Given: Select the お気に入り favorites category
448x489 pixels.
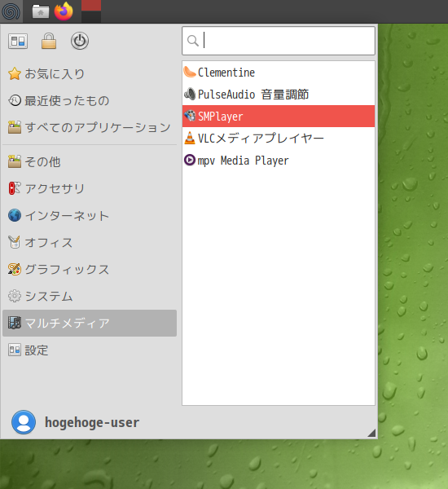Looking at the screenshot, I should (90, 74).
